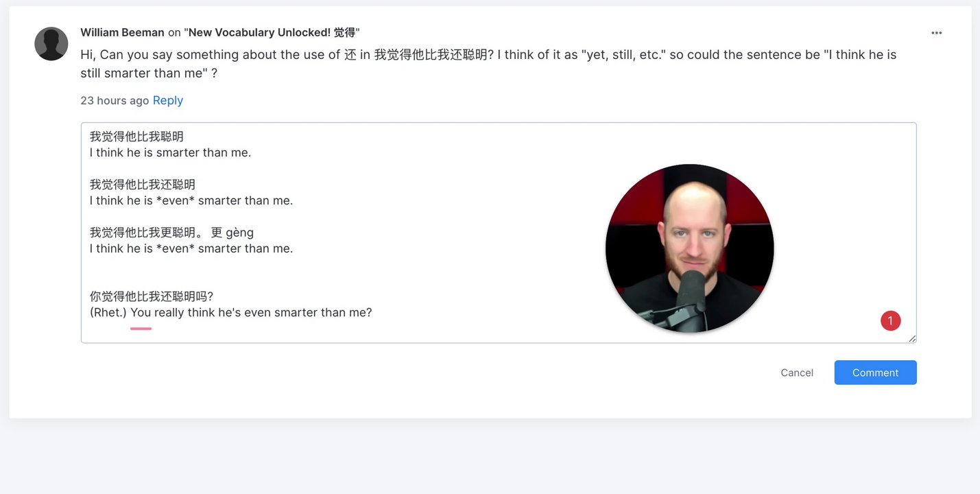The image size is (980, 494).
Task: Click the '23 hours ago' timestamp
Action: tap(115, 100)
